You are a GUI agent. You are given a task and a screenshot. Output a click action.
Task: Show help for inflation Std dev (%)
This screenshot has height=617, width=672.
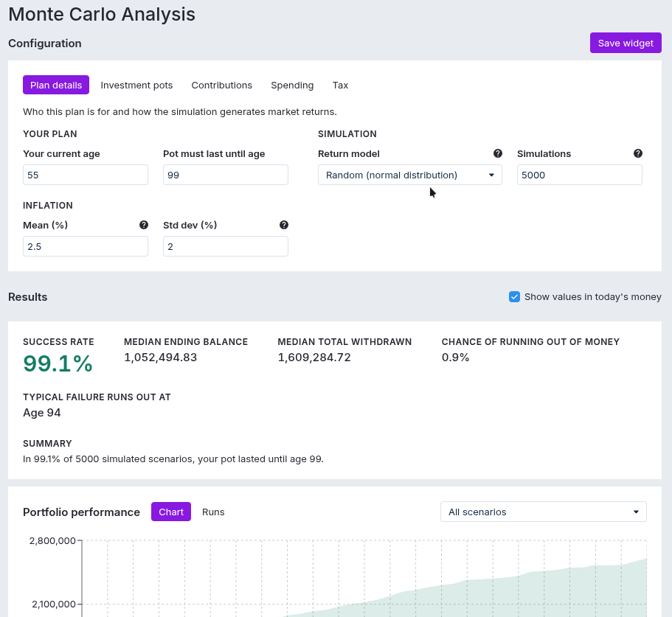284,225
